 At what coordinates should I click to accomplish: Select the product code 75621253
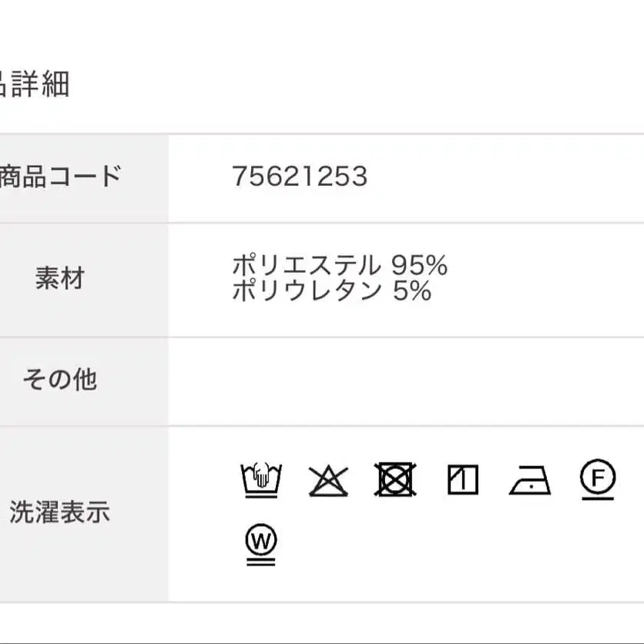pyautogui.click(x=300, y=177)
